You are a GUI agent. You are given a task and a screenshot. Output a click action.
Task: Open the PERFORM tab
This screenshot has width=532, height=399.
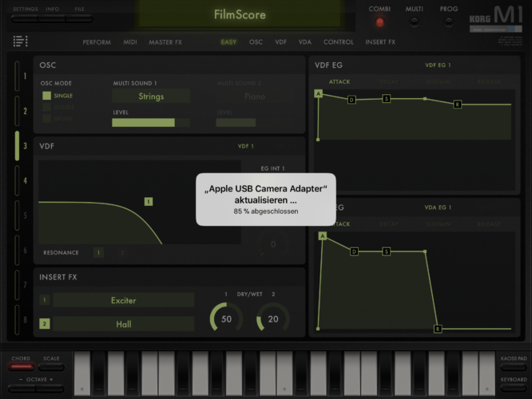[x=97, y=42]
